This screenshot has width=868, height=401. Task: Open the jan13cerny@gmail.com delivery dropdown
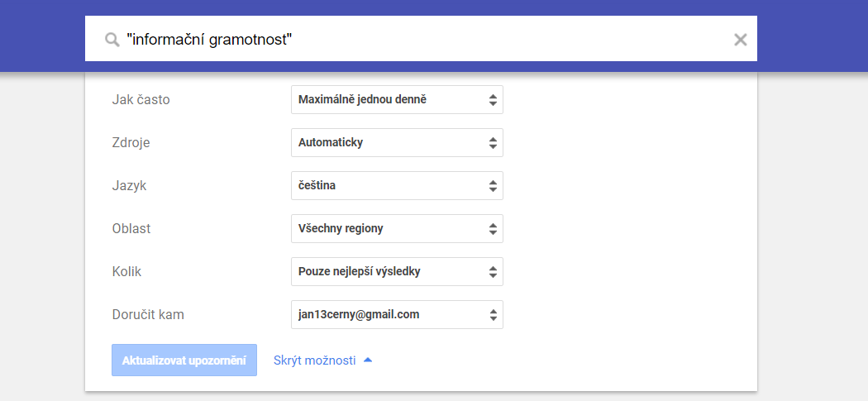pyautogui.click(x=397, y=315)
